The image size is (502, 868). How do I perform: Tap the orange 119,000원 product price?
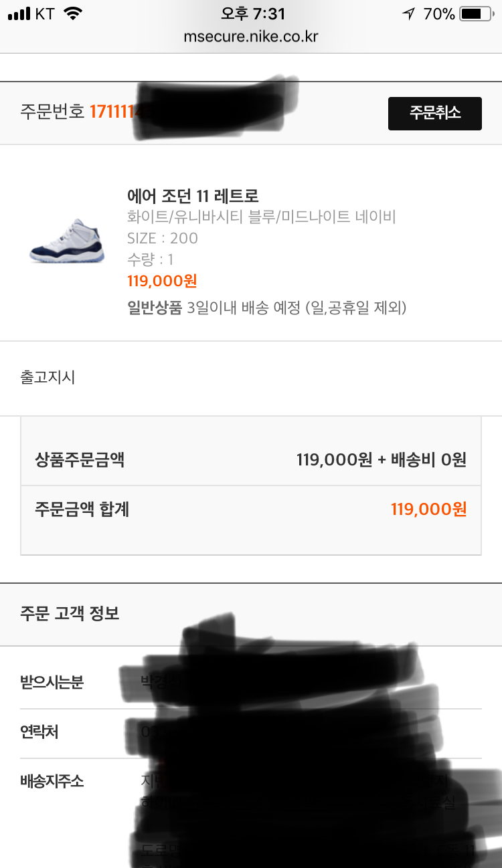tap(162, 281)
